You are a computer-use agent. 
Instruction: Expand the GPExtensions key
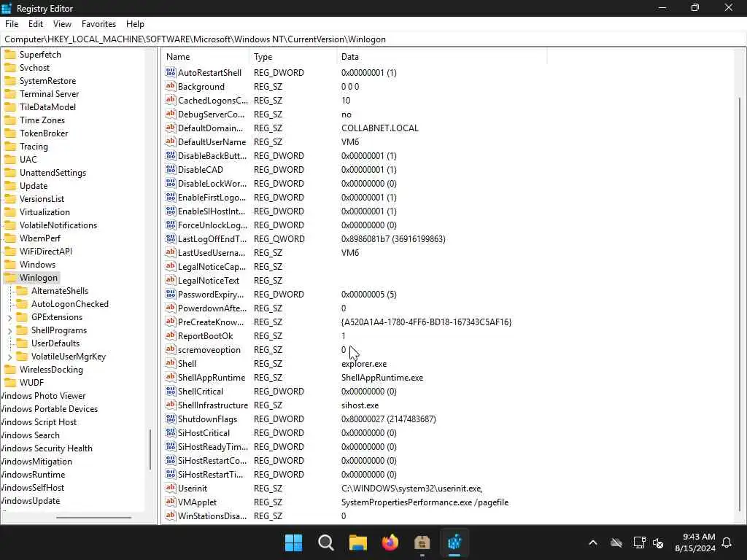point(10,317)
